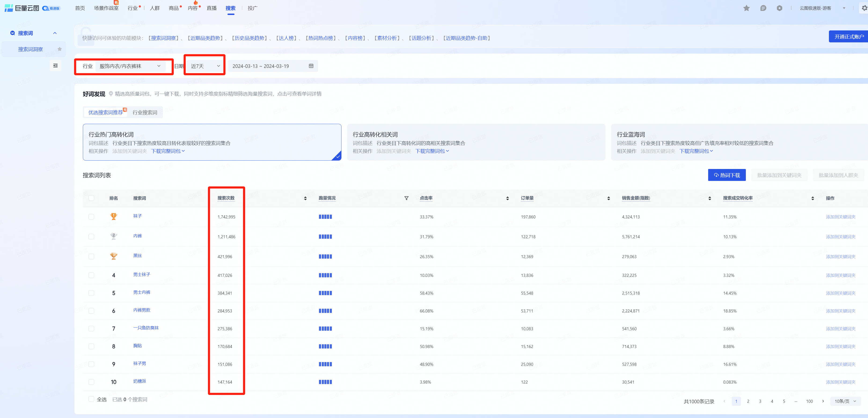This screenshot has height=418, width=868.
Task: Go to next page arrow in pagination
Action: tap(823, 401)
